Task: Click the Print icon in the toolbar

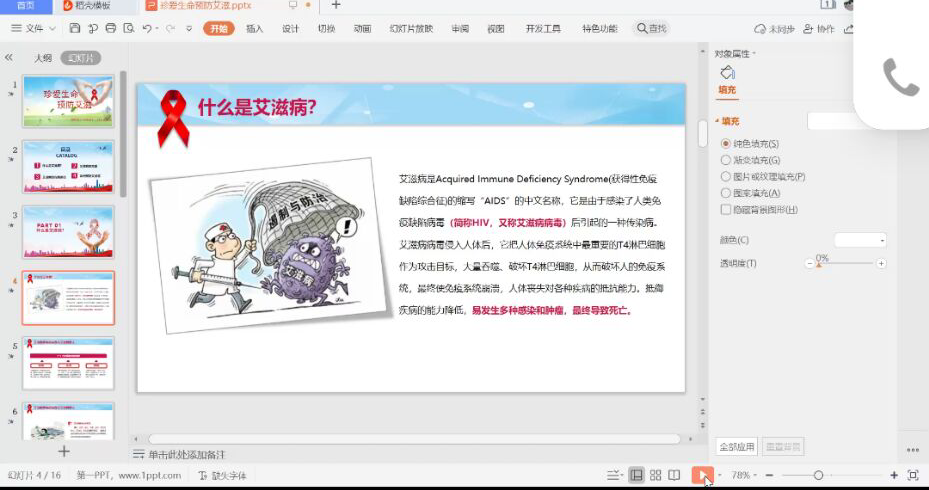Action: coord(110,29)
